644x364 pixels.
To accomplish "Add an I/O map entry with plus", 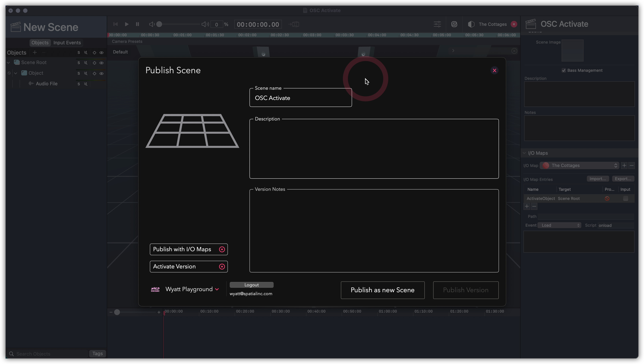I will point(527,207).
